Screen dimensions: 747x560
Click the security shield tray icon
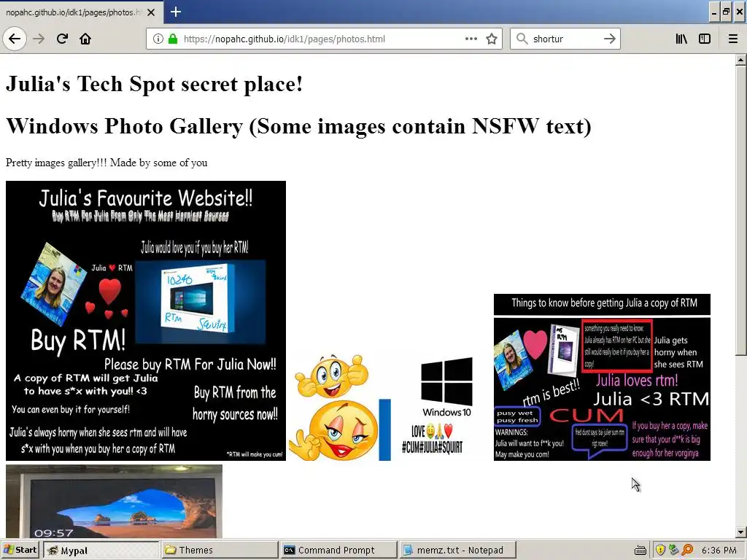[x=659, y=550]
